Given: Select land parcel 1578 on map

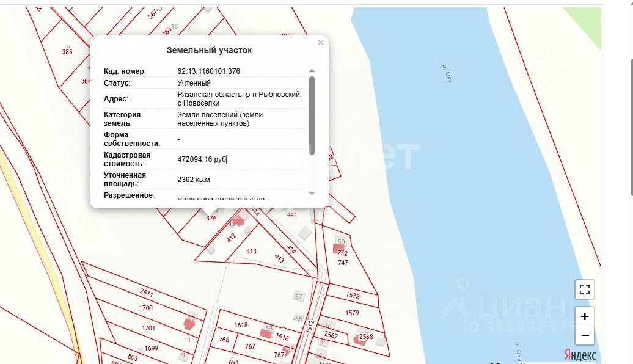Looking at the screenshot, I should point(353,296).
